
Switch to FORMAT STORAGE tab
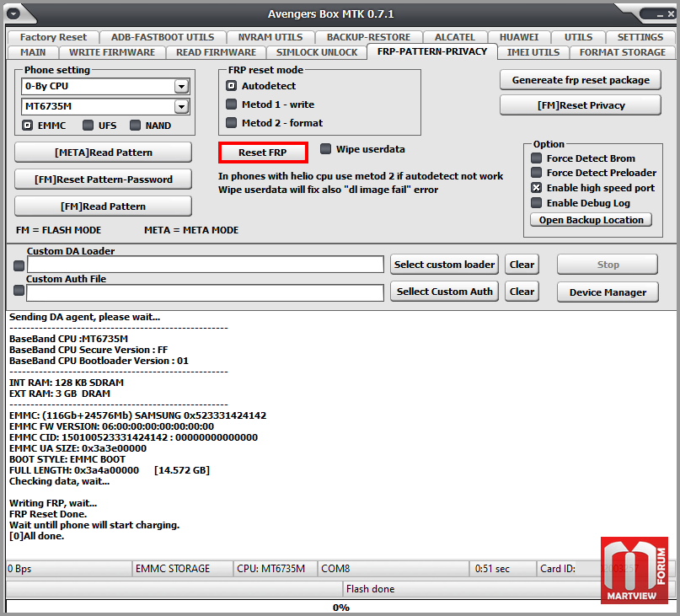623,52
